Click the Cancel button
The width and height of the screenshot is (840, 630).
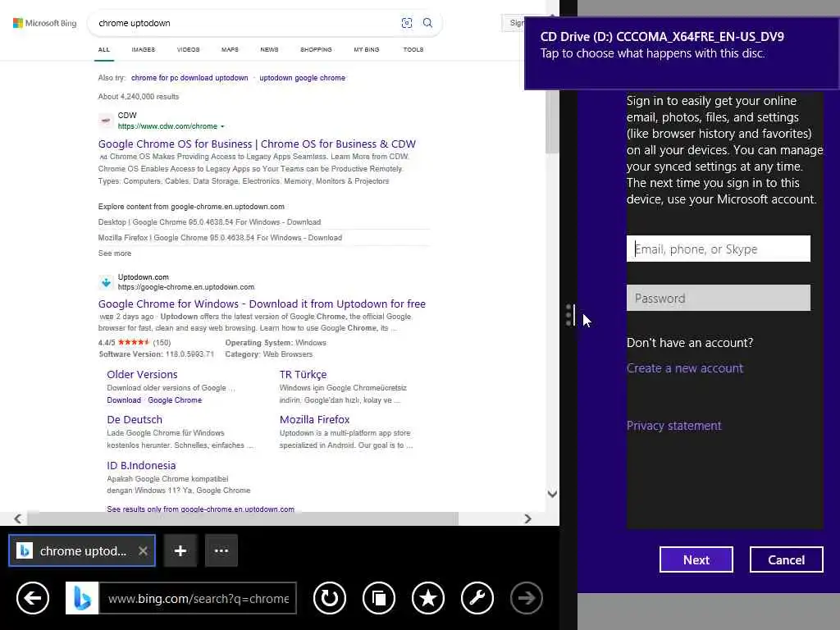(x=786, y=559)
